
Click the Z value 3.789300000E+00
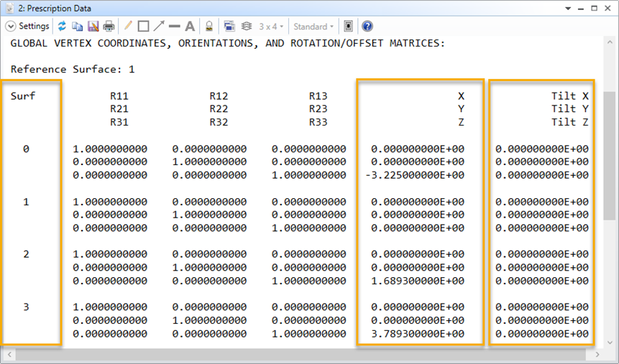(418, 334)
